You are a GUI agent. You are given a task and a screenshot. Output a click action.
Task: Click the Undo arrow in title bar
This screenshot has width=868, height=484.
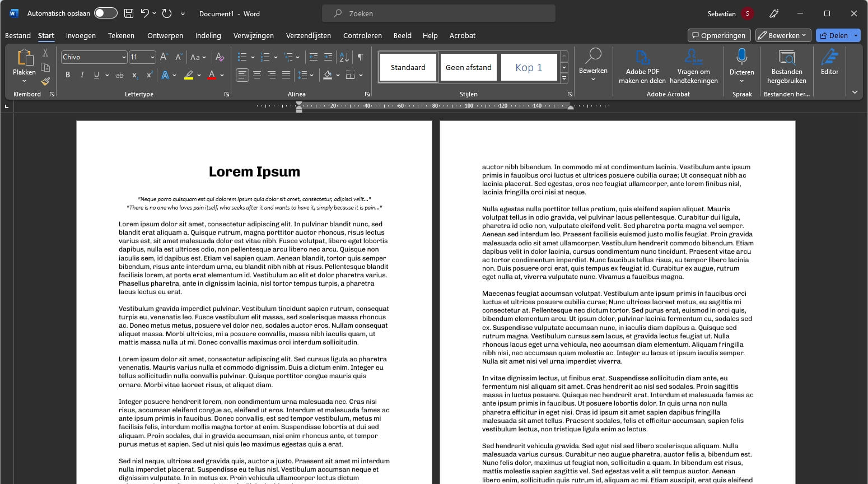(x=145, y=13)
